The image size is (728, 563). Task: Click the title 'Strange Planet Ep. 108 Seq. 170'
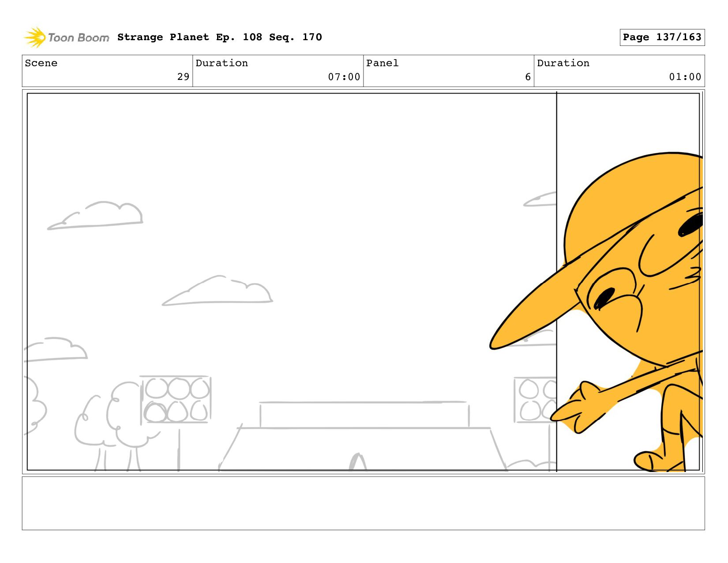click(x=219, y=37)
